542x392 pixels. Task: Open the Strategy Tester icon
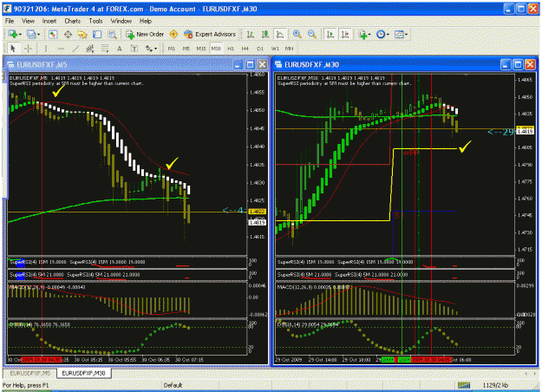pyautogui.click(x=112, y=34)
